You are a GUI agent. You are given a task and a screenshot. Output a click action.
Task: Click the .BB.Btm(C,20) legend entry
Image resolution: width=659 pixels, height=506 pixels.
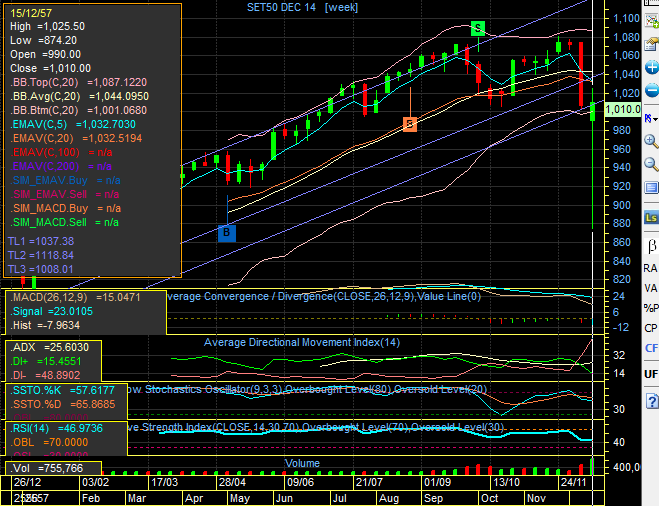79,110
